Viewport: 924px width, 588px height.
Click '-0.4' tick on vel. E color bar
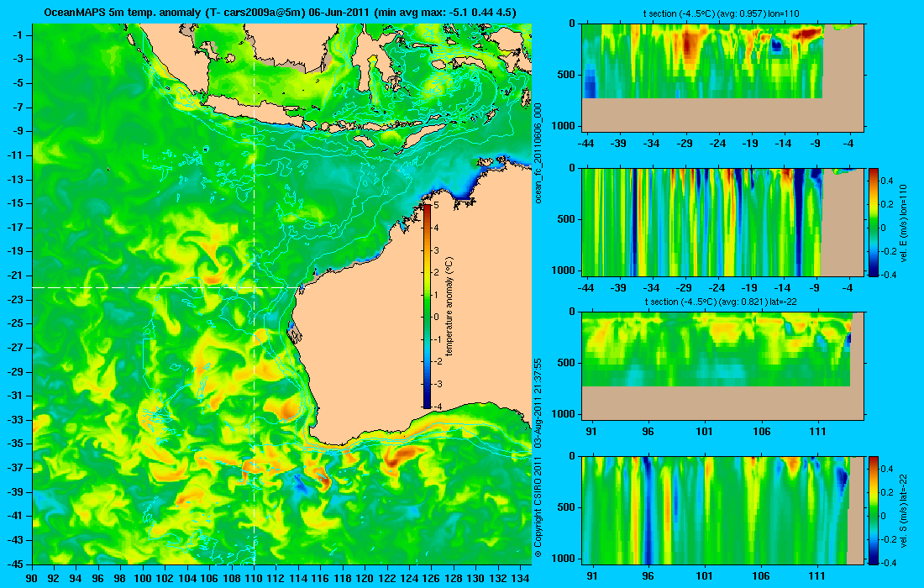point(889,275)
